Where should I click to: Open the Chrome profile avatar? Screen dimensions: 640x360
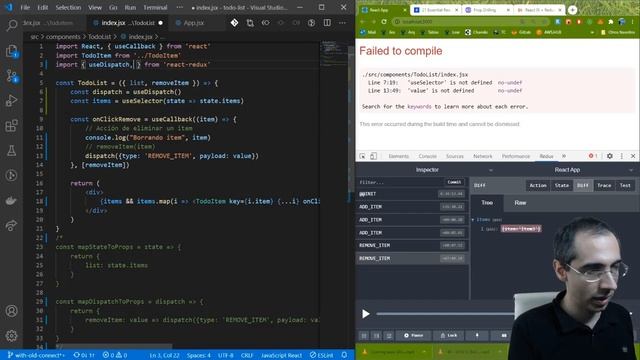coord(622,22)
